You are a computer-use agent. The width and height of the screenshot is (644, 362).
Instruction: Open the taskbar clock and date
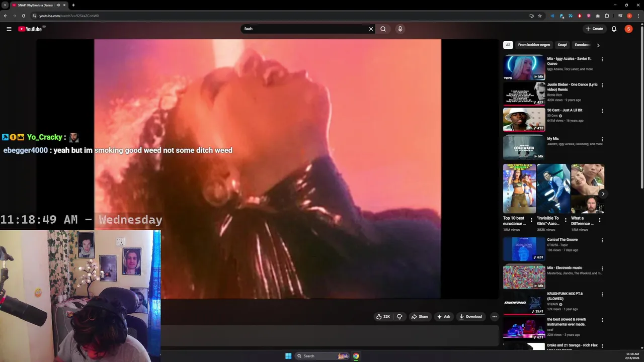click(632, 356)
